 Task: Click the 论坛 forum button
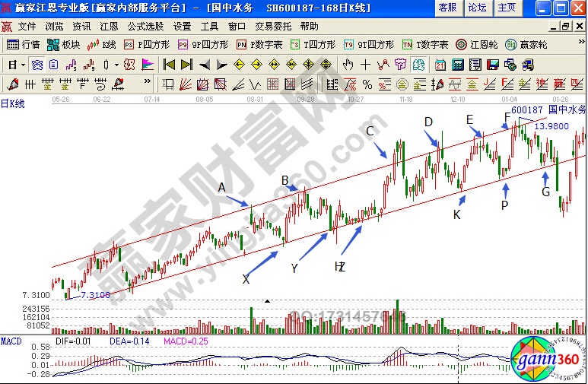(477, 8)
